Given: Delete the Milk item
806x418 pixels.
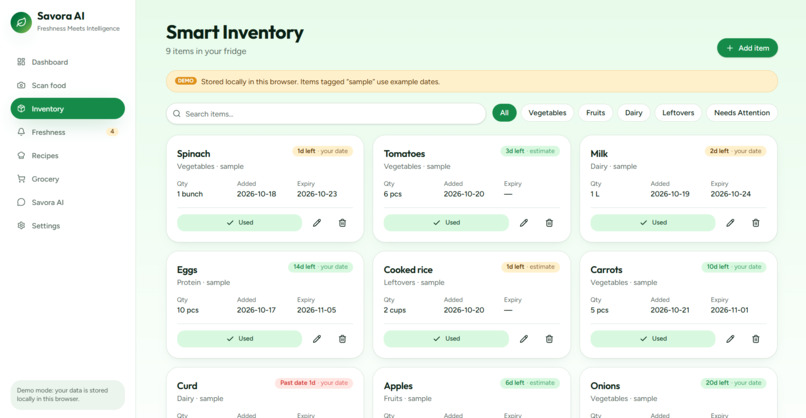Looking at the screenshot, I should coord(756,223).
